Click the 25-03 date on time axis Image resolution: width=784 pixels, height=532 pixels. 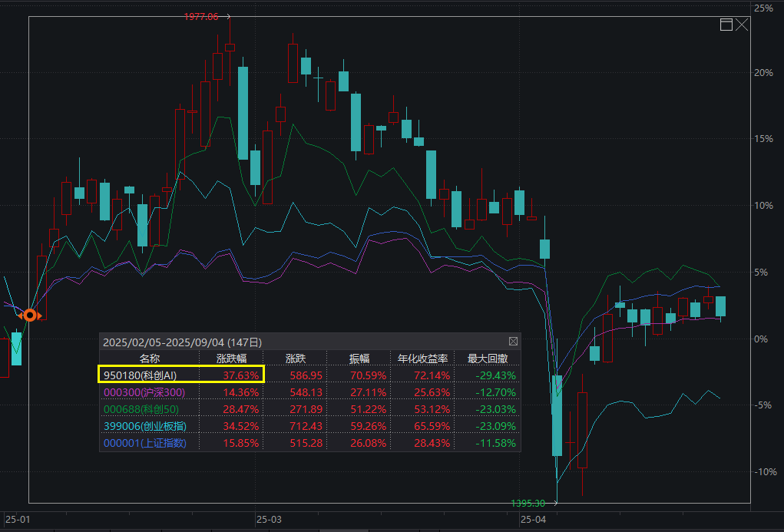pyautogui.click(x=270, y=520)
